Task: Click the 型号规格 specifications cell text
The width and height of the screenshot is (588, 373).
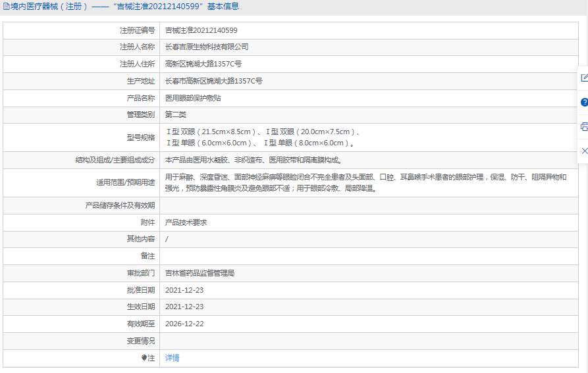Action: pos(261,137)
